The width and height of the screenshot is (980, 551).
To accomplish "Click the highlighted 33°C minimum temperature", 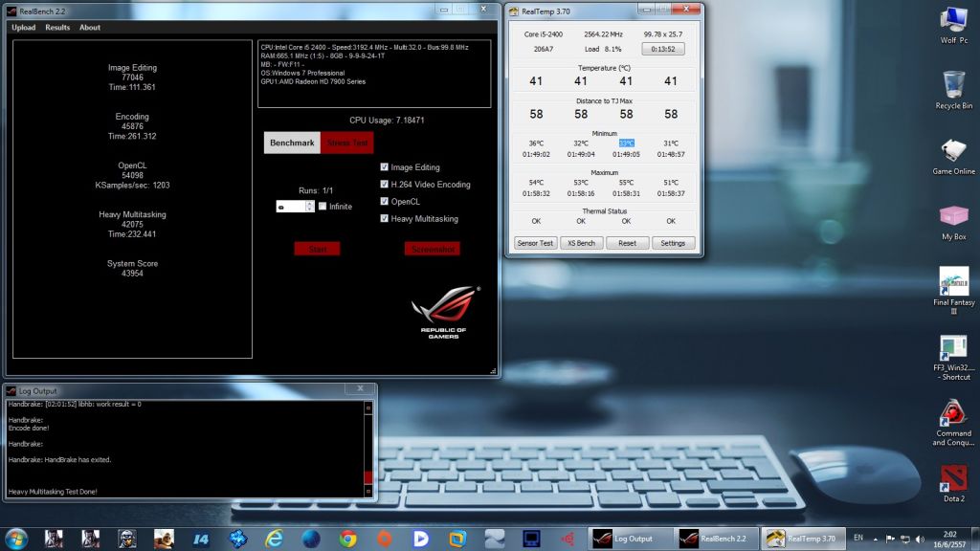I will click(626, 143).
